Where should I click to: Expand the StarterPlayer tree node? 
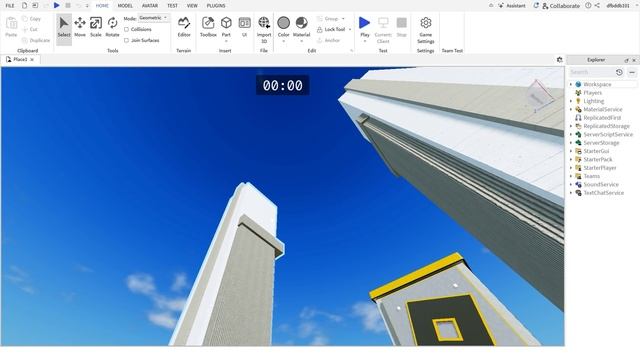571,168
